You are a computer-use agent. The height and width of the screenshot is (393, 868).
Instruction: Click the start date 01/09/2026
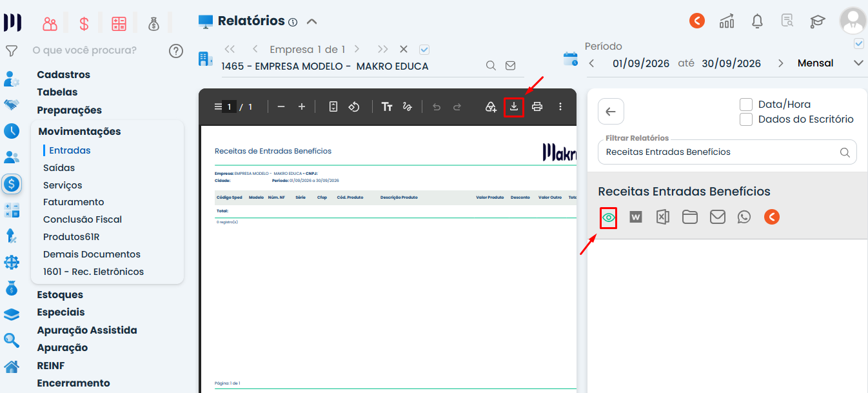(642, 63)
